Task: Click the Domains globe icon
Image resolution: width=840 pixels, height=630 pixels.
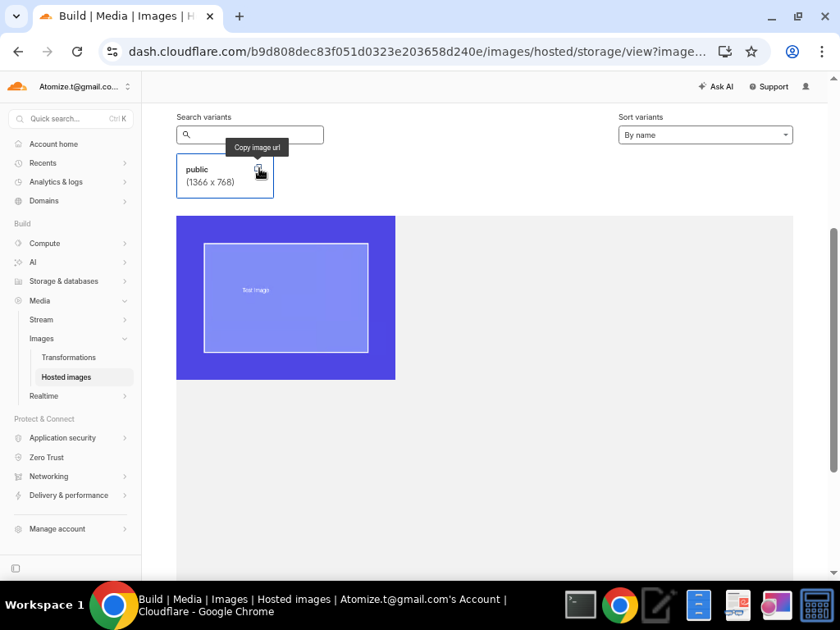Action: [18, 201]
